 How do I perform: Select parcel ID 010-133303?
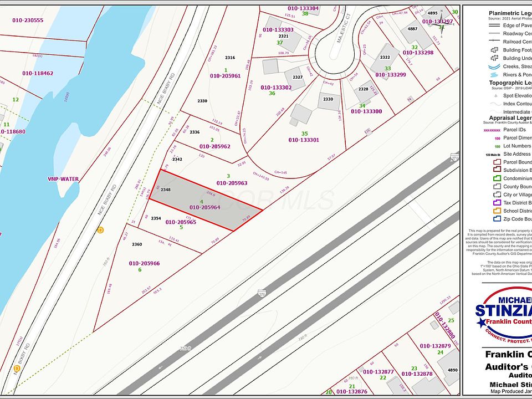point(278,30)
